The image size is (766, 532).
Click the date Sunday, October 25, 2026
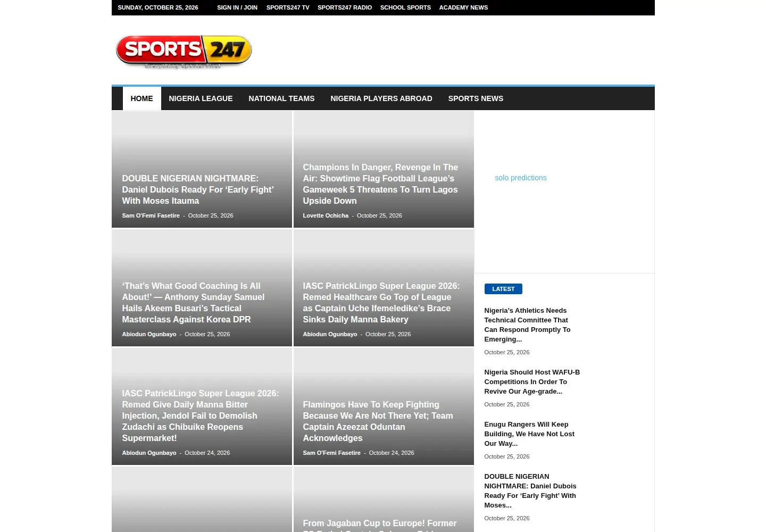[x=158, y=7]
